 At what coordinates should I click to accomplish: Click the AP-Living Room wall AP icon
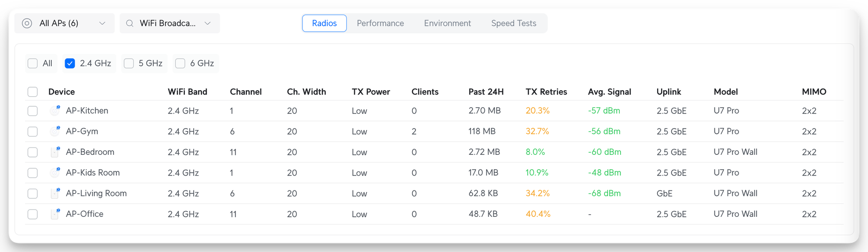[x=55, y=193]
